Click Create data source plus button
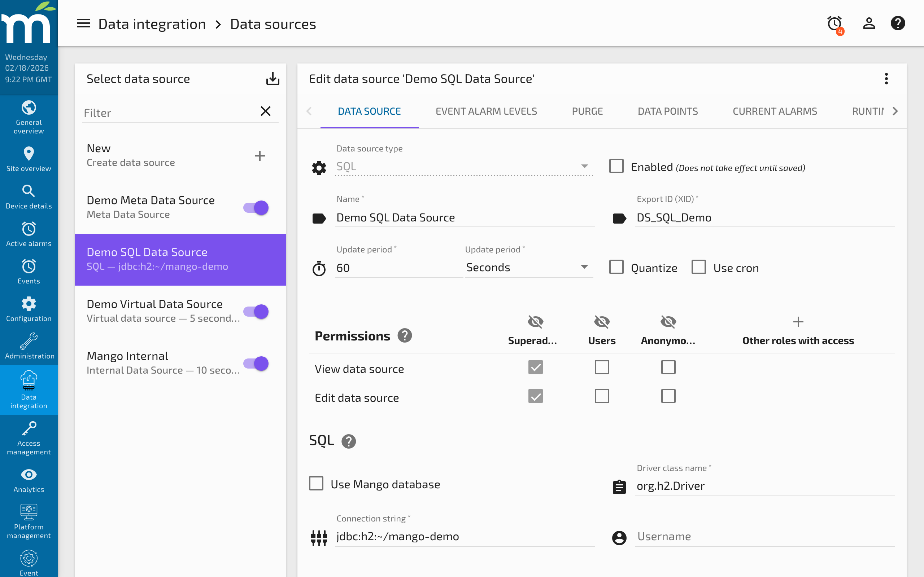924x577 pixels. pyautogui.click(x=260, y=155)
